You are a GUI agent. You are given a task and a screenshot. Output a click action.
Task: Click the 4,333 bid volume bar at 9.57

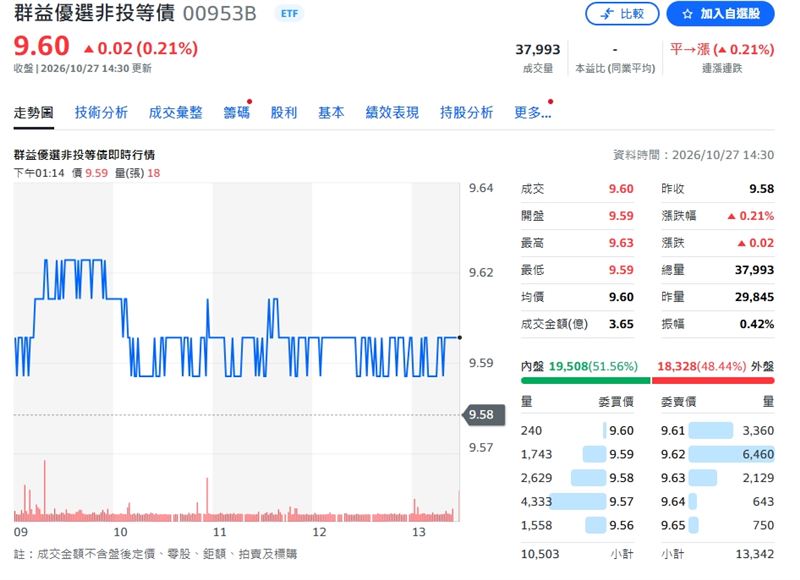pos(578,501)
